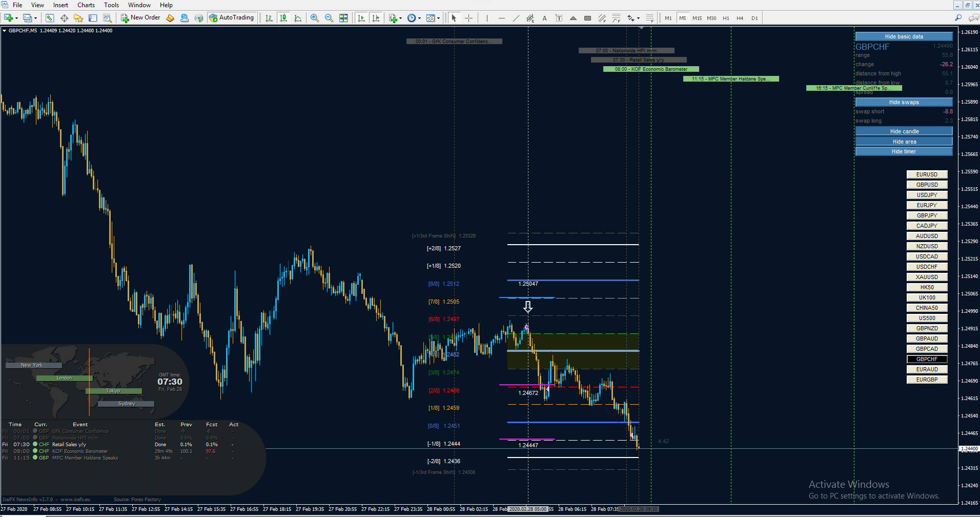Open the Tools menu
The height and width of the screenshot is (517, 980).
(x=111, y=5)
